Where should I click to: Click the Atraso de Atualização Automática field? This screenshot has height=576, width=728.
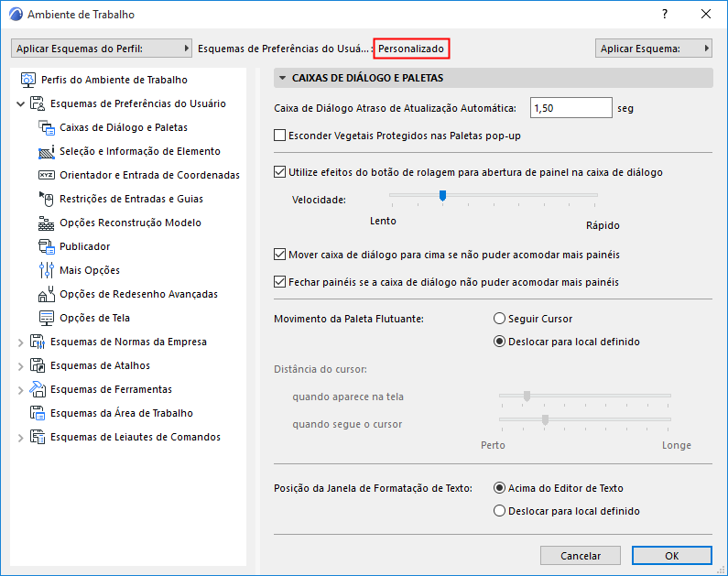pos(571,108)
